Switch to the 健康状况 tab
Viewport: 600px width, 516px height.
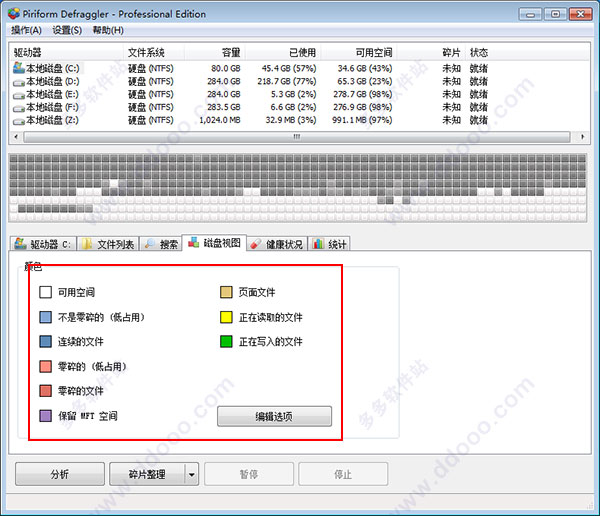coord(277,244)
